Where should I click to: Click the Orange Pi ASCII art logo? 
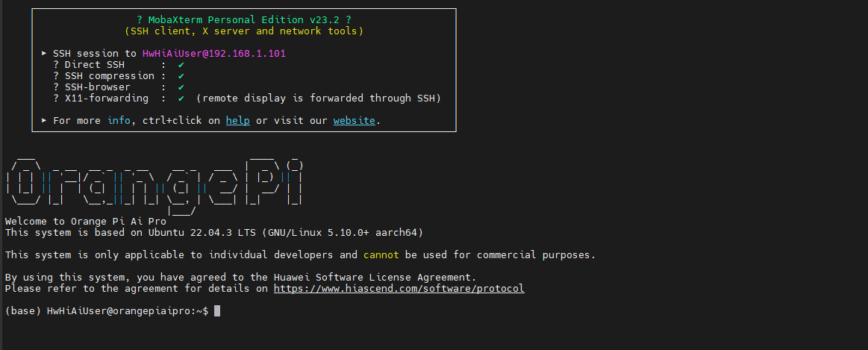(154, 185)
